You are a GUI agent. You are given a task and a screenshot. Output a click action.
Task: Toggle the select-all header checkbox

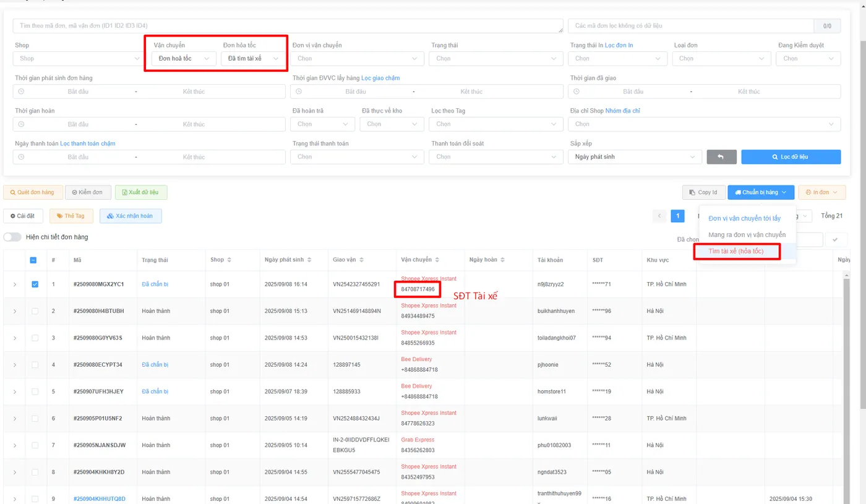tap(33, 260)
